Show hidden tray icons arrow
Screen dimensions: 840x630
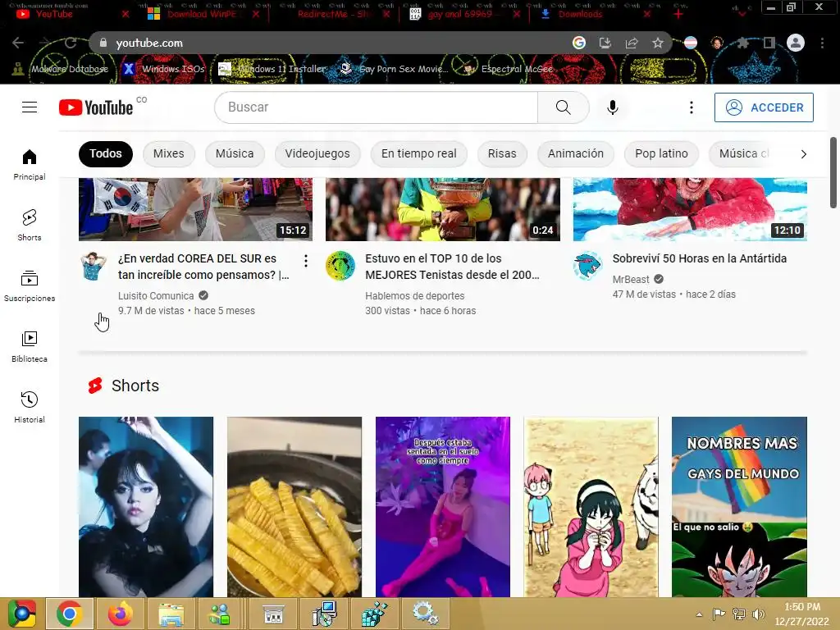pos(699,614)
